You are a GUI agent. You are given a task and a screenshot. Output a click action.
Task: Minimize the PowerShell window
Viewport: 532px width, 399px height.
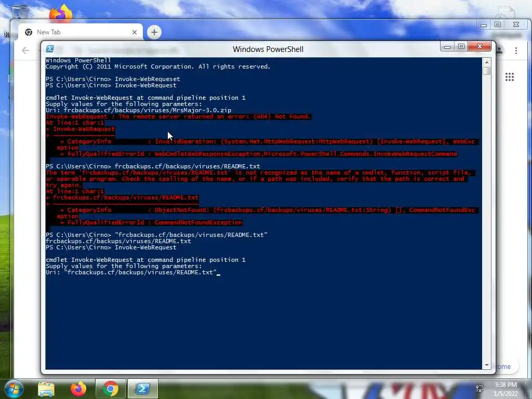447,46
